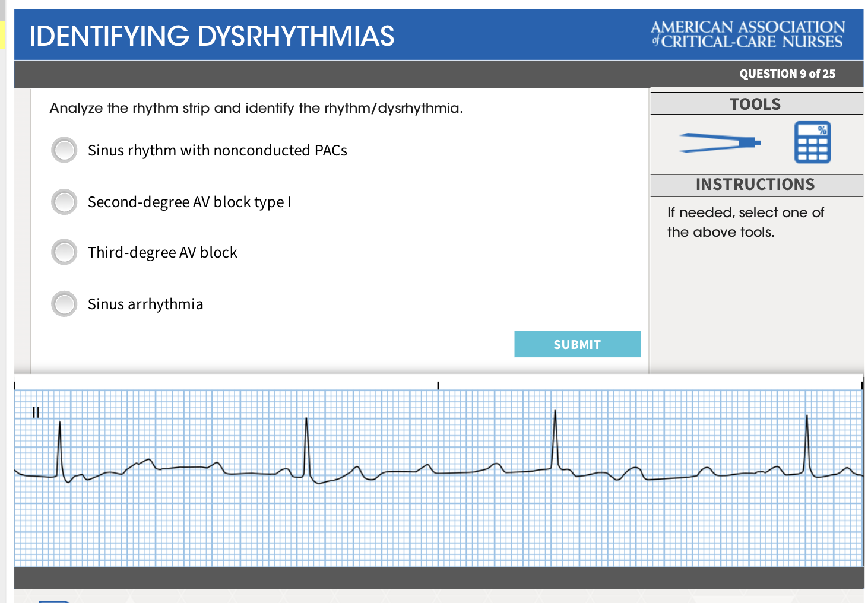Click the calipers icon in the TOOLS panel
Image resolution: width=868 pixels, height=603 pixels.
click(720, 142)
